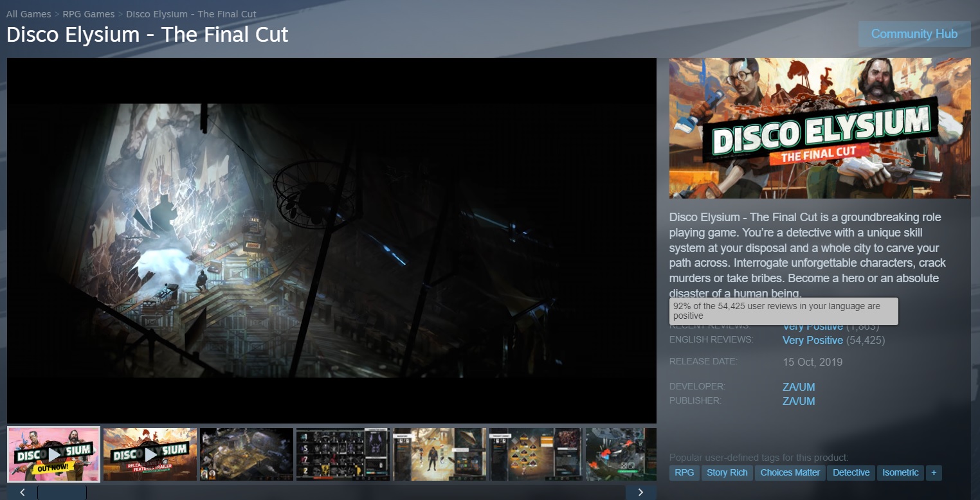Open English reviews 'Very Positive' link

(813, 340)
